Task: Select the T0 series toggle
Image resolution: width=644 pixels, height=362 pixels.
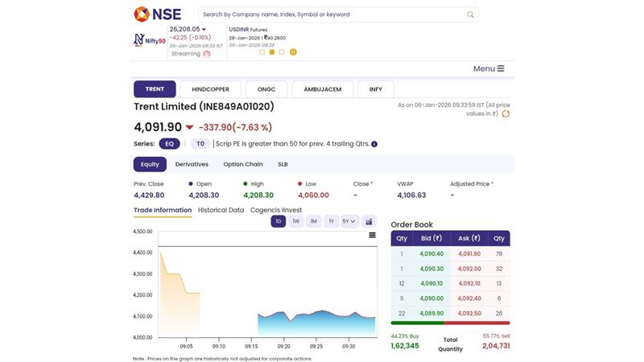Action: point(200,144)
